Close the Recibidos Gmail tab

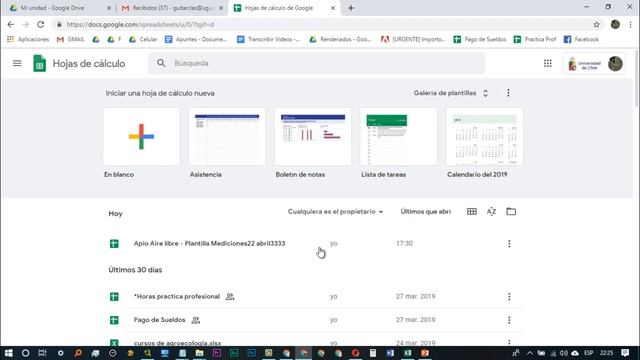[221, 8]
